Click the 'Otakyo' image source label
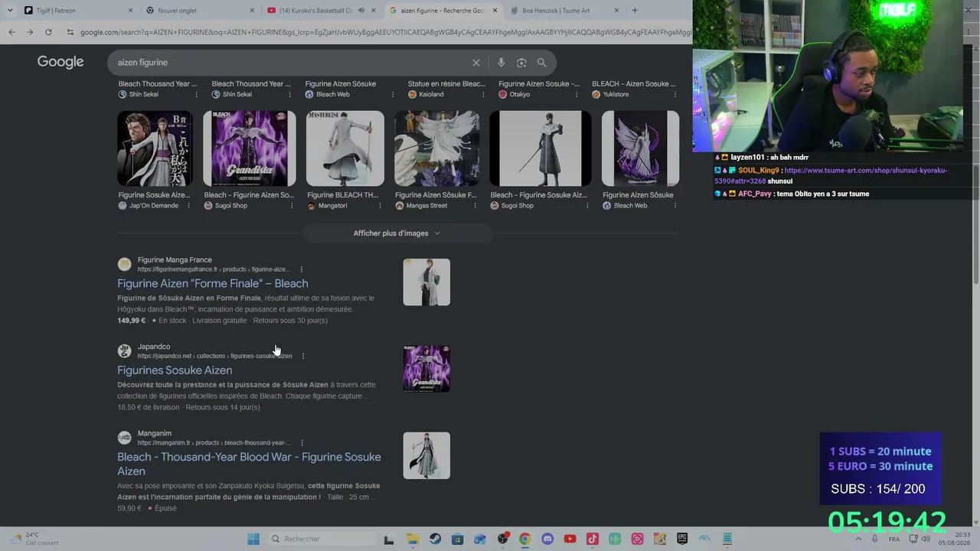The image size is (980, 551). point(519,94)
